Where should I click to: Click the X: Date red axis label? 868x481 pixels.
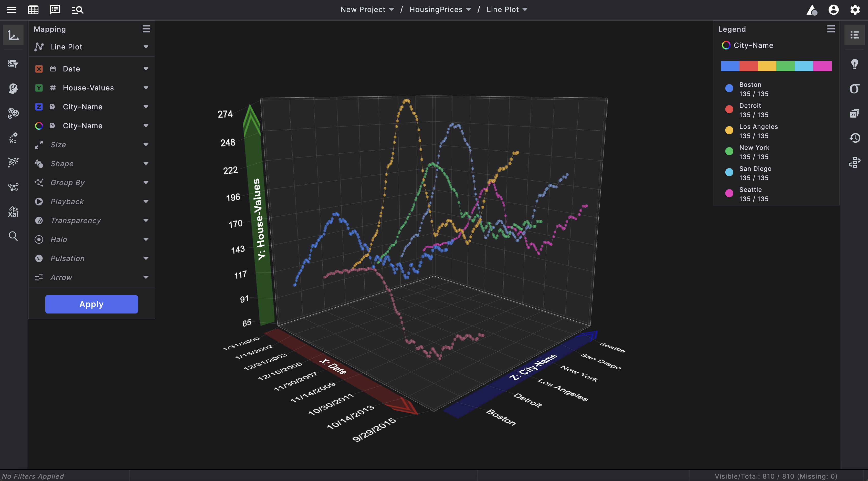(333, 367)
